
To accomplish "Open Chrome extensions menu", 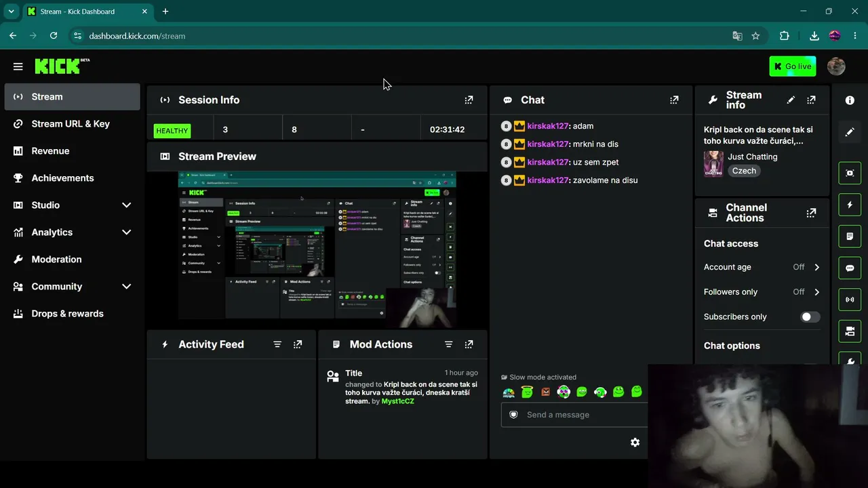I will click(785, 36).
